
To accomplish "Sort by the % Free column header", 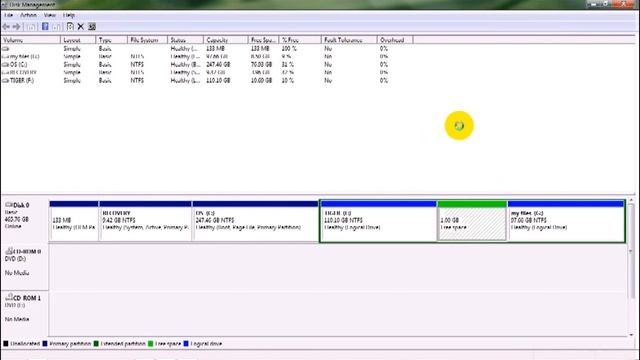I will pyautogui.click(x=300, y=40).
